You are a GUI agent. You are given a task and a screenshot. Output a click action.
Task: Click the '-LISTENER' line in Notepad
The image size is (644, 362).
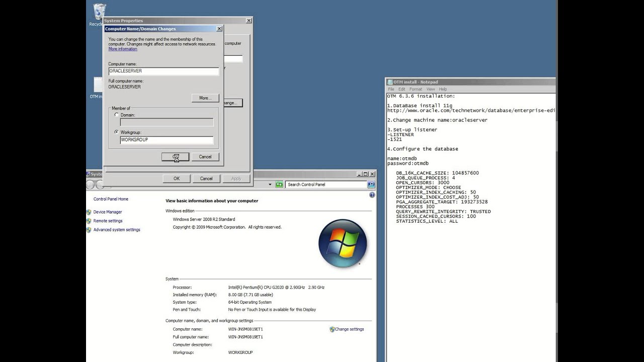tap(400, 135)
